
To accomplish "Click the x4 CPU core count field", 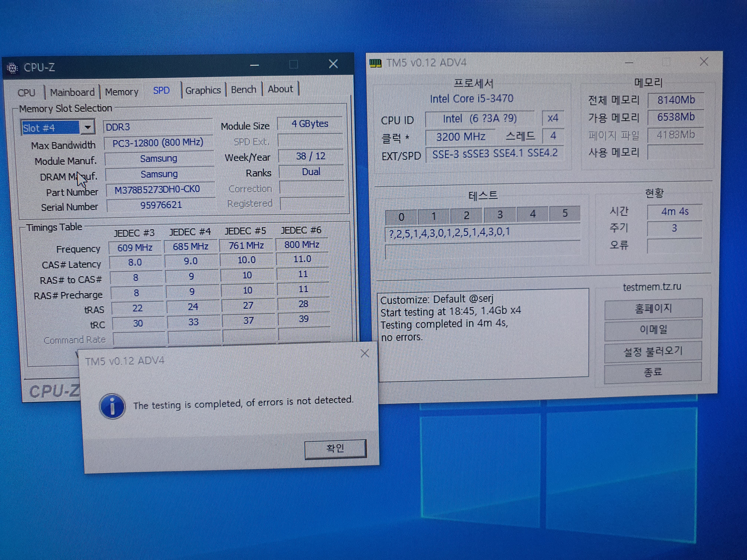I will (553, 118).
